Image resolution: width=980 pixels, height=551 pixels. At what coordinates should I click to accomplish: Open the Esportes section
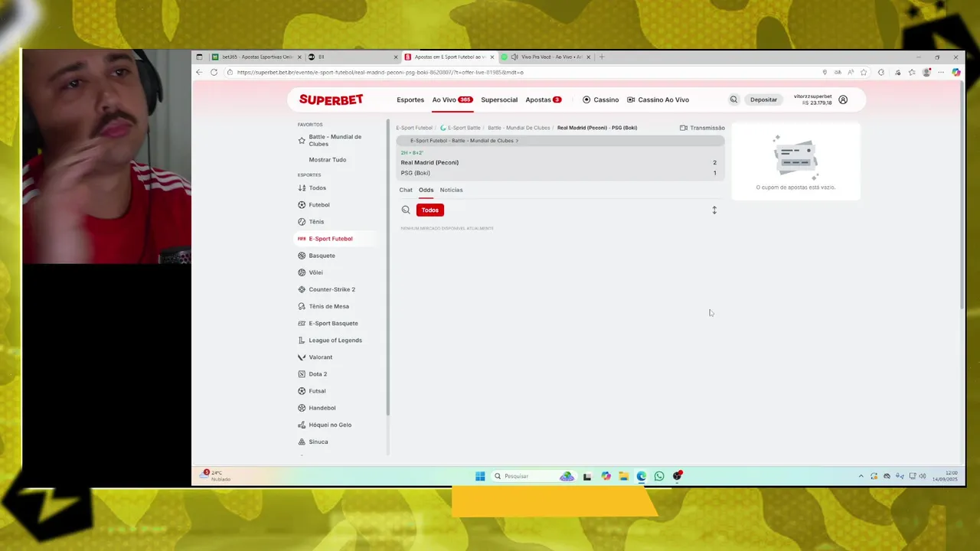pyautogui.click(x=410, y=99)
